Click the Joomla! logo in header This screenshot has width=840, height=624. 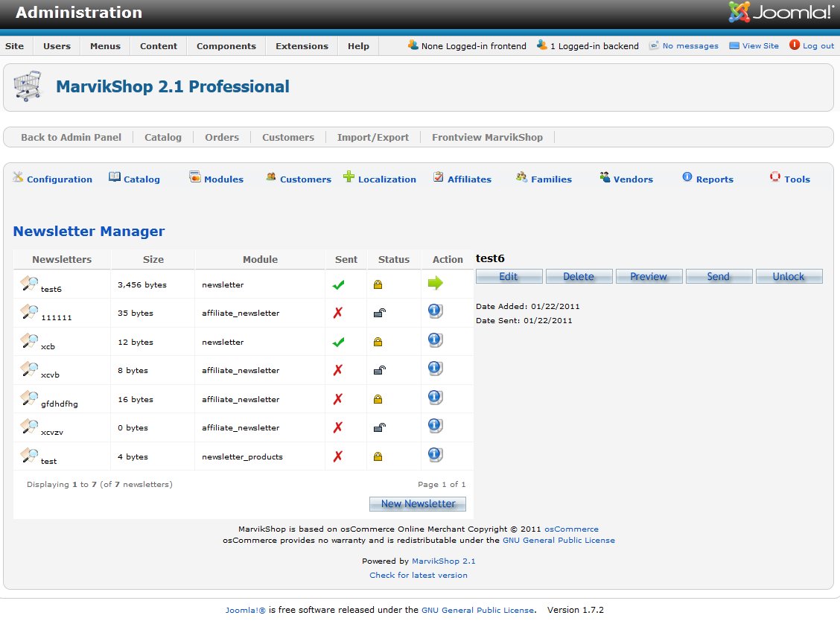(780, 12)
